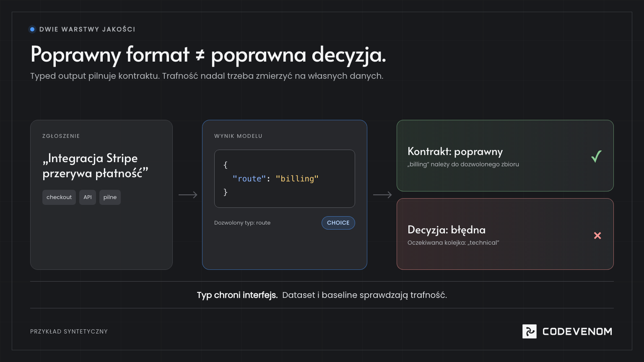Click the quote Integracja Stripe przerywa płatność

pos(96,165)
